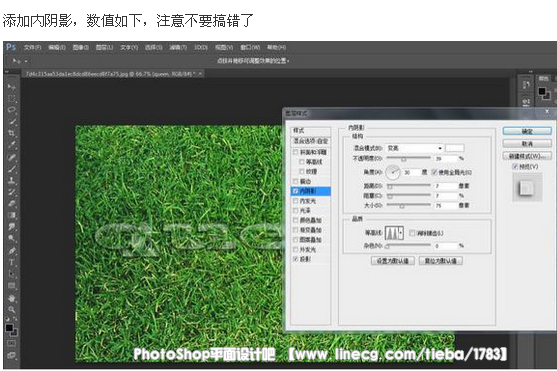
Task: Click the 确定 OK button
Action: [x=527, y=131]
